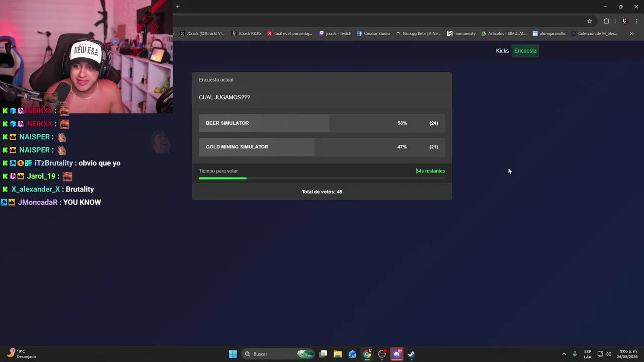Open the jcrack - Twitch bookmark
The image size is (644, 362).
coord(335,34)
